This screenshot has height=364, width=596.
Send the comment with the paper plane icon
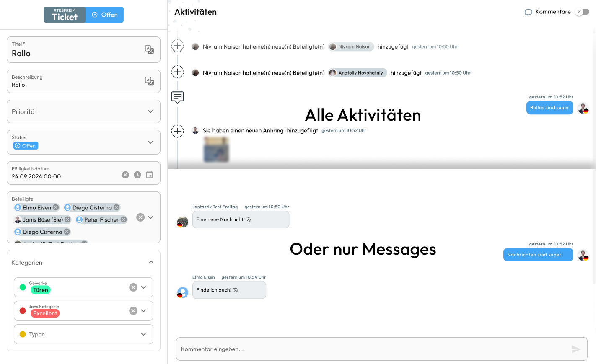[x=576, y=349]
